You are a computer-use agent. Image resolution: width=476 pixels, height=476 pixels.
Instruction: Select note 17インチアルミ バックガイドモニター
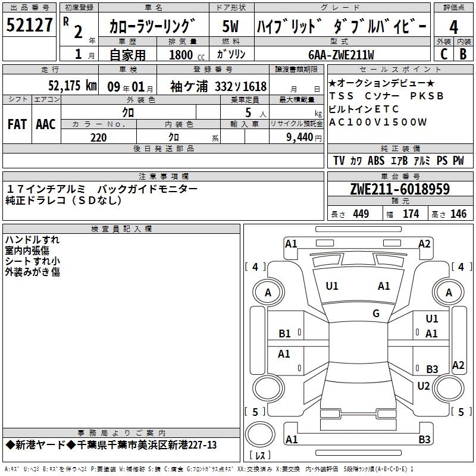pos(102,189)
